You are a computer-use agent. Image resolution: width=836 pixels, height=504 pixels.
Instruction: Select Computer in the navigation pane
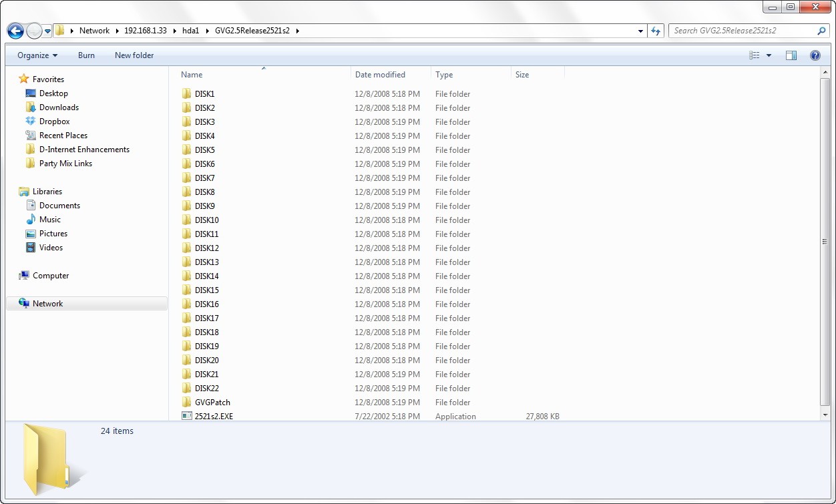click(x=51, y=276)
